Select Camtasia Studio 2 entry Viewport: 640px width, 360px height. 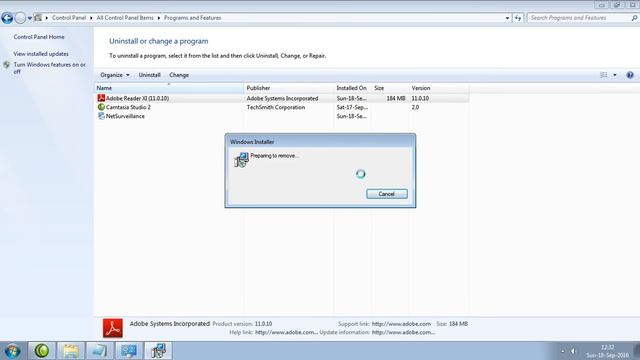pos(128,107)
